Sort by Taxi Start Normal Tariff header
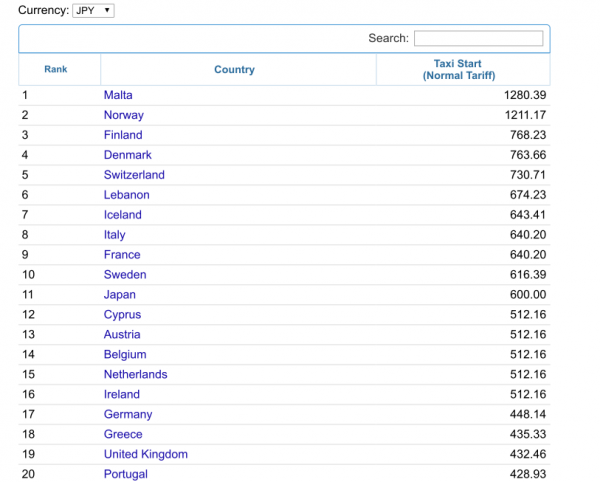This screenshot has height=482, width=600. [458, 69]
